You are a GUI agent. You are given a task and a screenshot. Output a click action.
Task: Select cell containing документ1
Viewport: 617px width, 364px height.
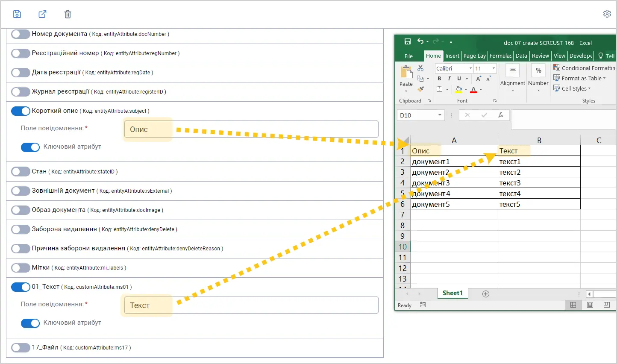point(454,161)
